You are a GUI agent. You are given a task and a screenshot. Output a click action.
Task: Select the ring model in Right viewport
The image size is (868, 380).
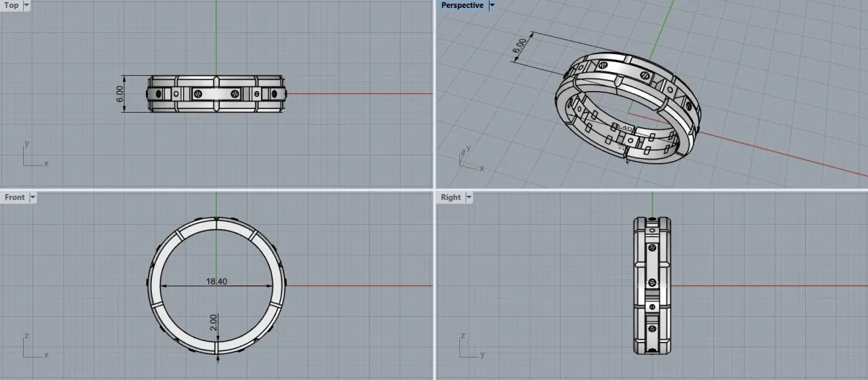tap(652, 285)
